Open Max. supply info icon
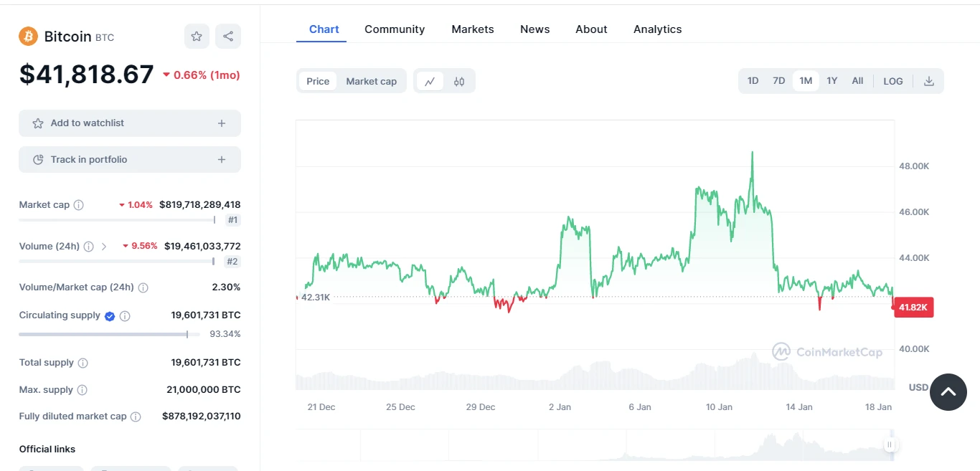Screen dimensions: 980x471 pyautogui.click(x=82, y=390)
